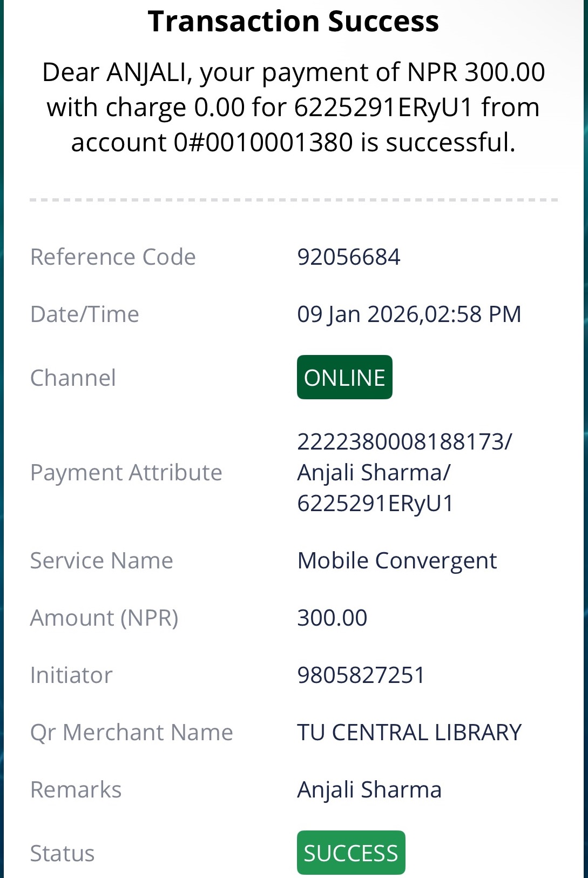Viewport: 588px width, 878px height.
Task: Click the TU CENTRAL LIBRARY merchant name
Action: pyautogui.click(x=409, y=733)
